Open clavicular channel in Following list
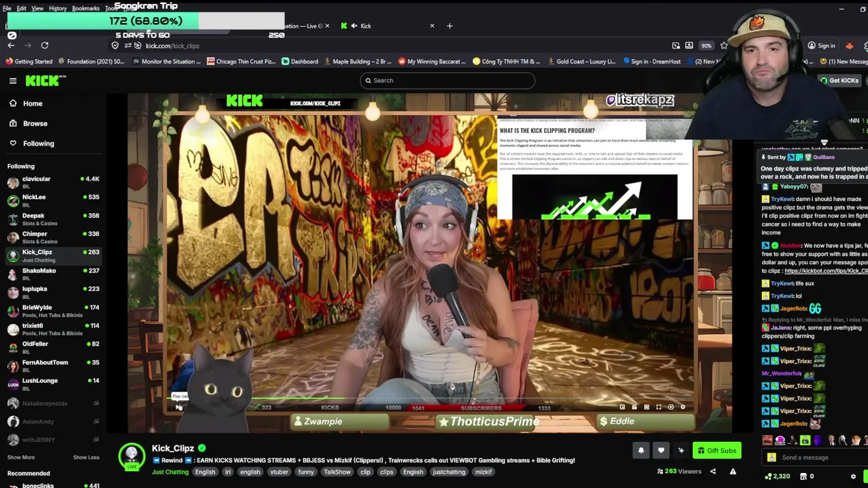The height and width of the screenshot is (488, 868). click(x=54, y=182)
